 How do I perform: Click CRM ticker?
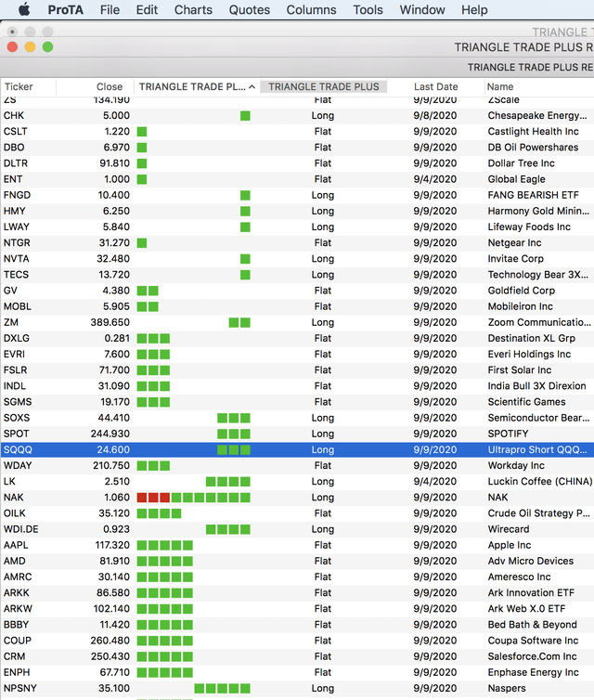[x=14, y=656]
